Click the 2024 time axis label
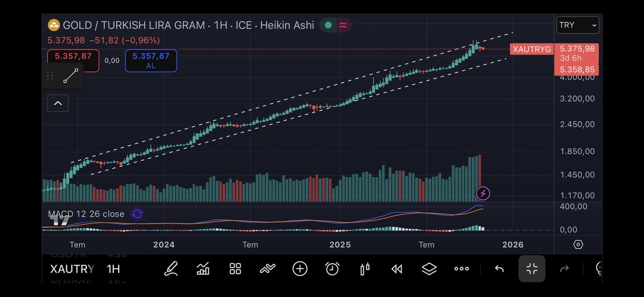Image resolution: width=644 pixels, height=297 pixels. click(164, 244)
